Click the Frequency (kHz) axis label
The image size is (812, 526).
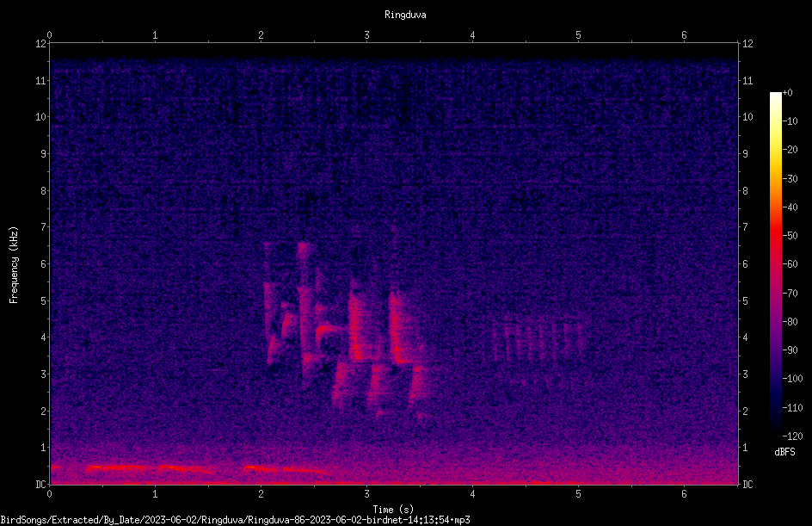(14, 264)
